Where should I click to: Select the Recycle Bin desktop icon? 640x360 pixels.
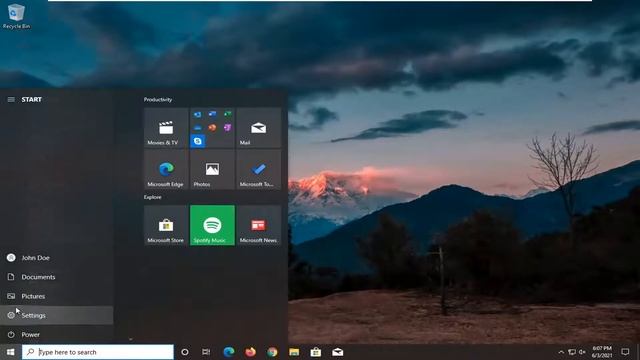tap(16, 16)
